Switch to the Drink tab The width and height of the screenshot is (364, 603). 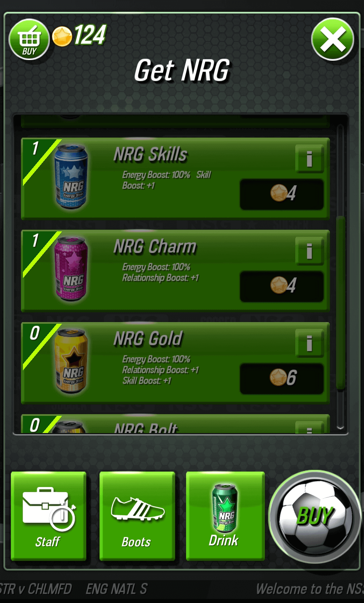tap(225, 516)
